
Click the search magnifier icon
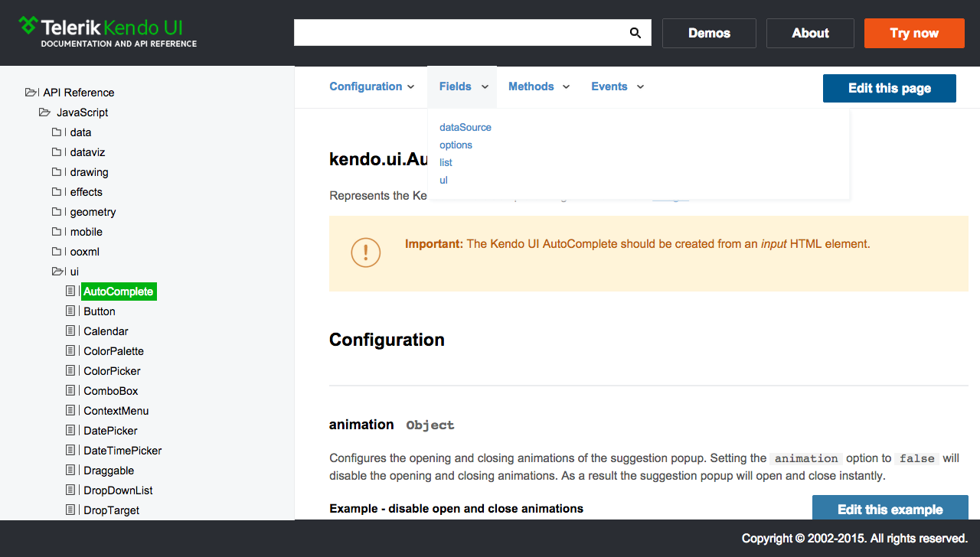tap(635, 33)
